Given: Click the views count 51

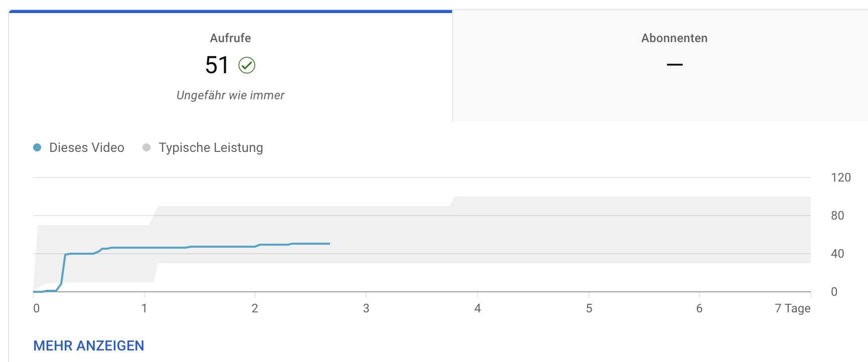Looking at the screenshot, I should [x=217, y=65].
